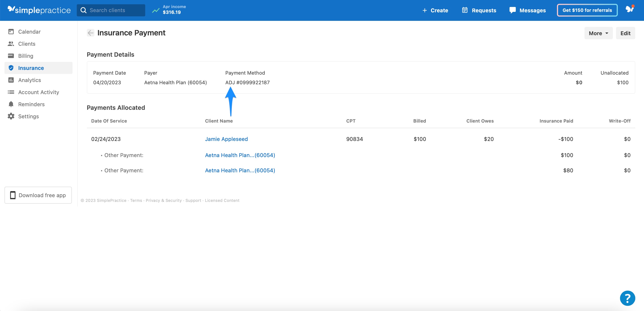Click the Support footer link
The width and height of the screenshot is (644, 311).
point(193,200)
